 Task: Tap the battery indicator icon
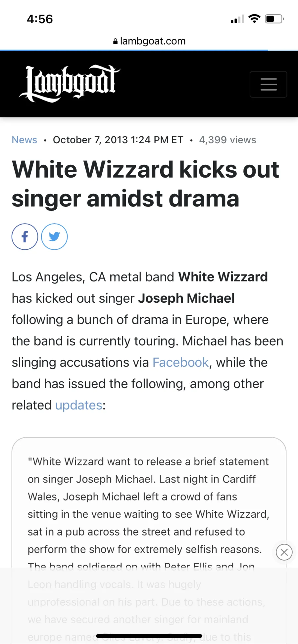[274, 19]
